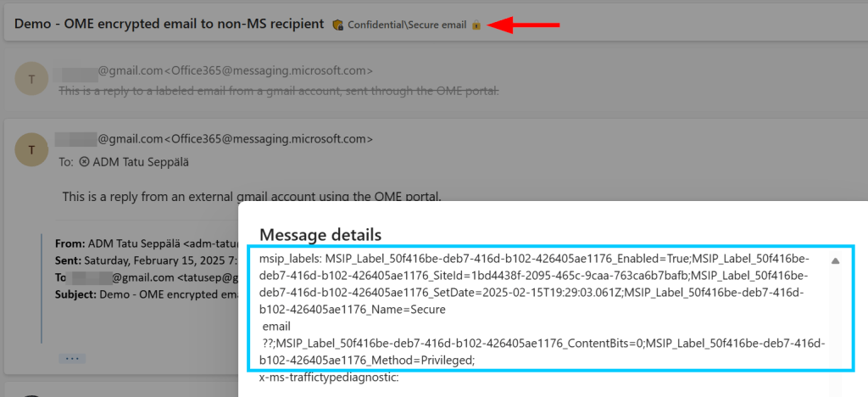Click scroll-up arrow in Message details
The width and height of the screenshot is (868, 397).
(835, 261)
